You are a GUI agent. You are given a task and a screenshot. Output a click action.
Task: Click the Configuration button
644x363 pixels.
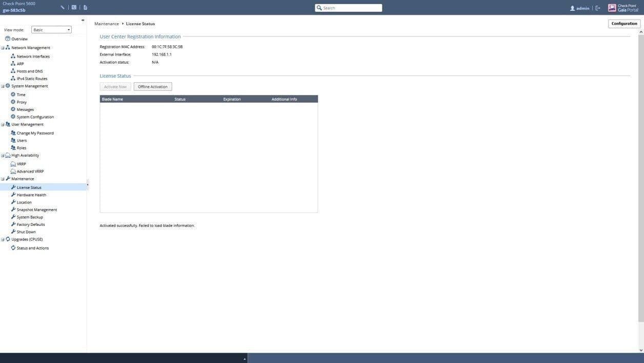pyautogui.click(x=624, y=24)
